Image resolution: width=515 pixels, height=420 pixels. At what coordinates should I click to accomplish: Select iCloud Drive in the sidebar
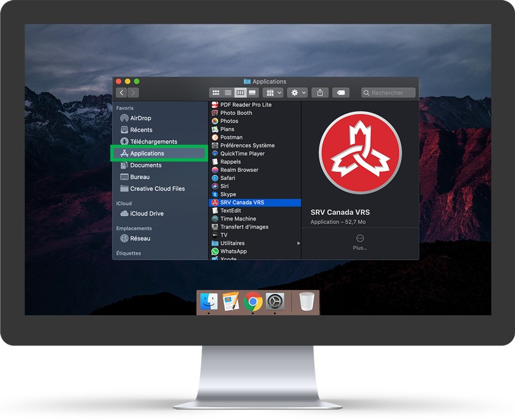click(x=160, y=214)
